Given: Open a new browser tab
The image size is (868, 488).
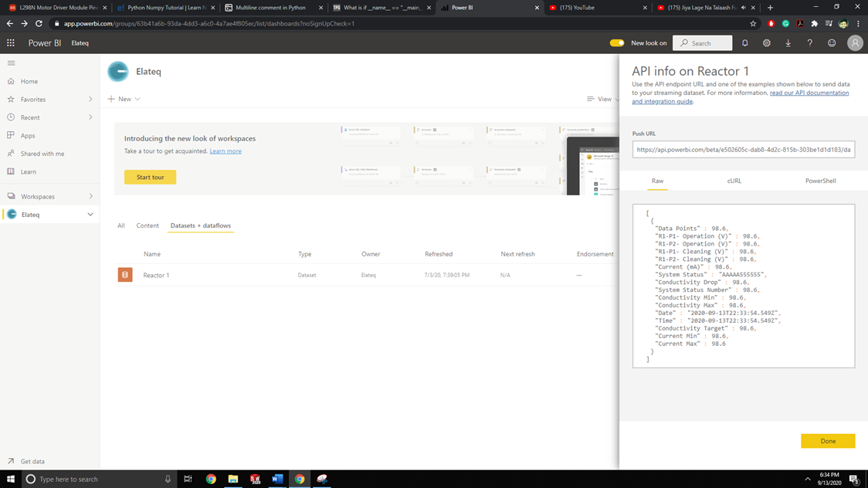Looking at the screenshot, I should coord(770,8).
